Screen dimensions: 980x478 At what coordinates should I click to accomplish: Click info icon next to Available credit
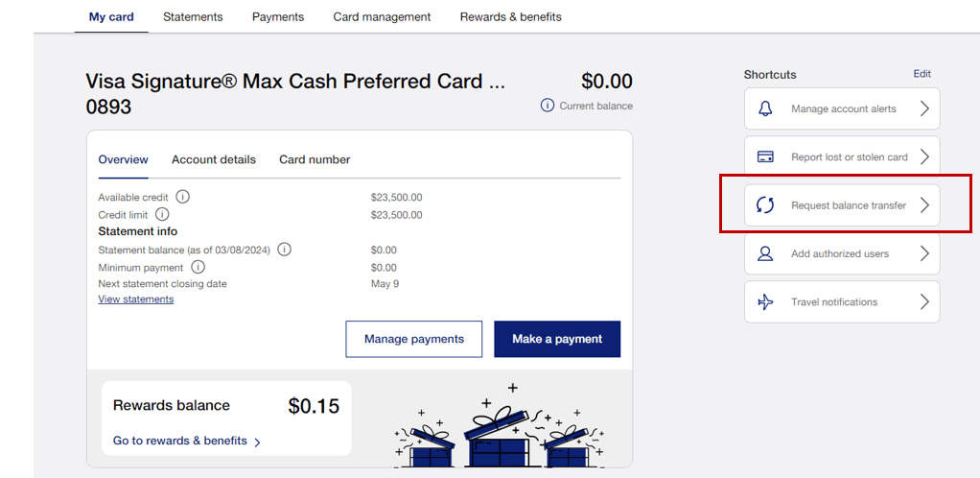tap(182, 197)
